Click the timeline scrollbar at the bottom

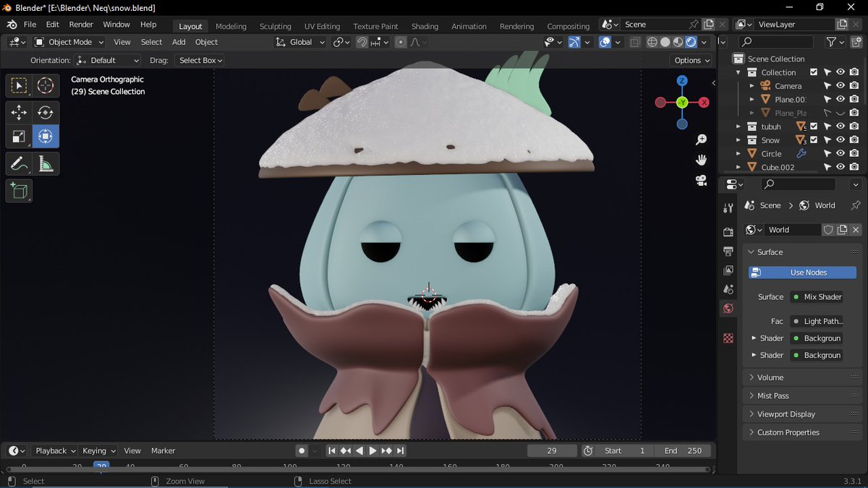(359, 469)
